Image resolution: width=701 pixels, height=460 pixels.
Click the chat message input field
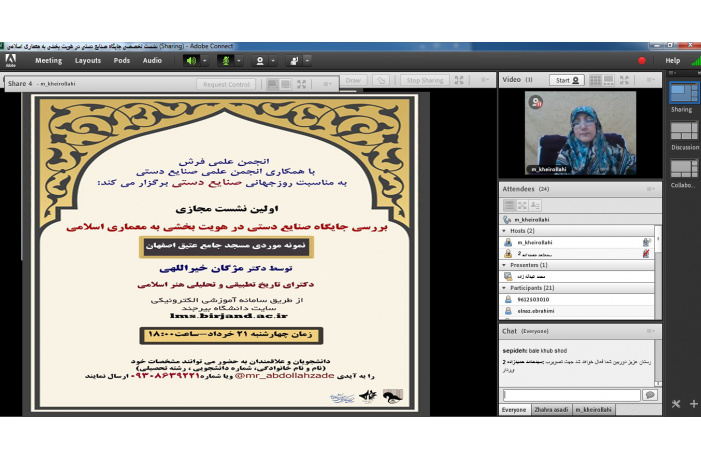572,395
